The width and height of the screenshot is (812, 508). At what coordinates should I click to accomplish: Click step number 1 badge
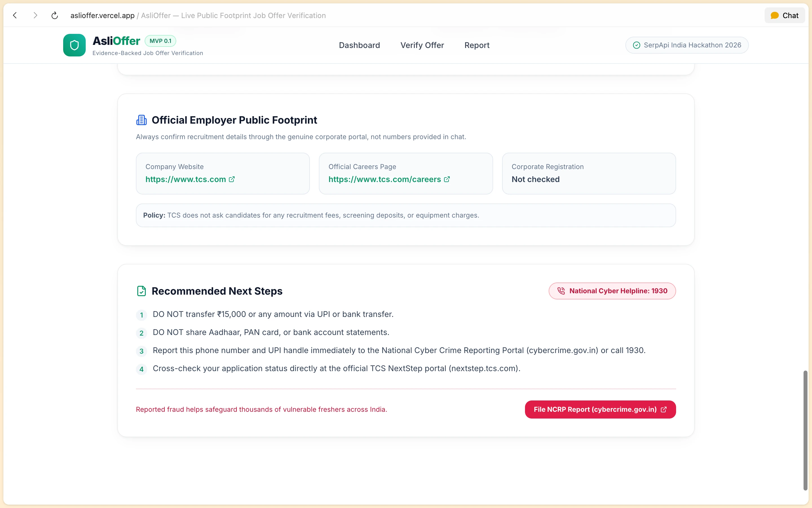pos(141,315)
